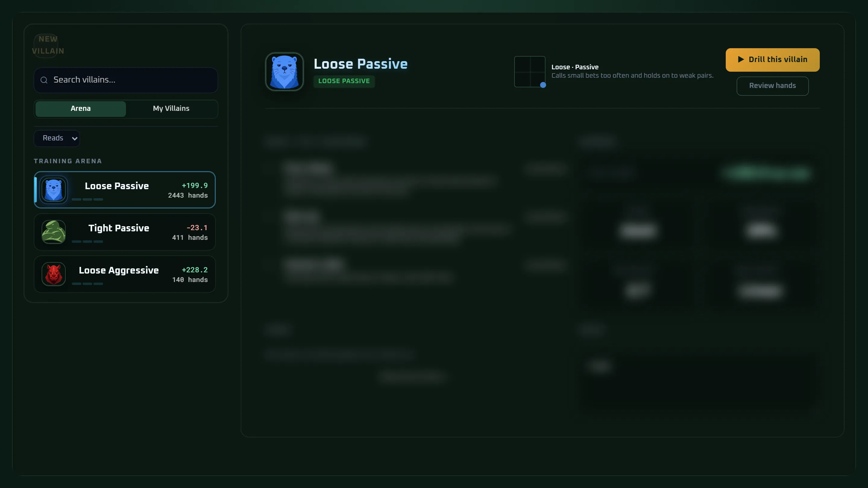This screenshot has height=488, width=868.
Task: Open the Reads sort dropdown
Action: click(57, 139)
